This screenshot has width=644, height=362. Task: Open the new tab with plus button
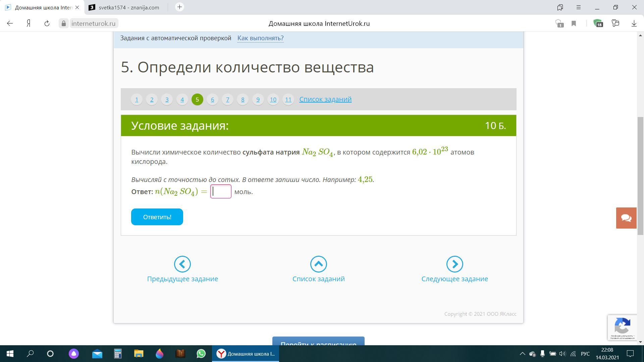tap(179, 7)
